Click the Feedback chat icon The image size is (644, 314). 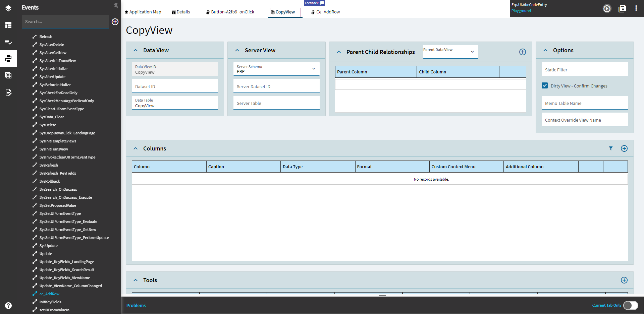(322, 3)
